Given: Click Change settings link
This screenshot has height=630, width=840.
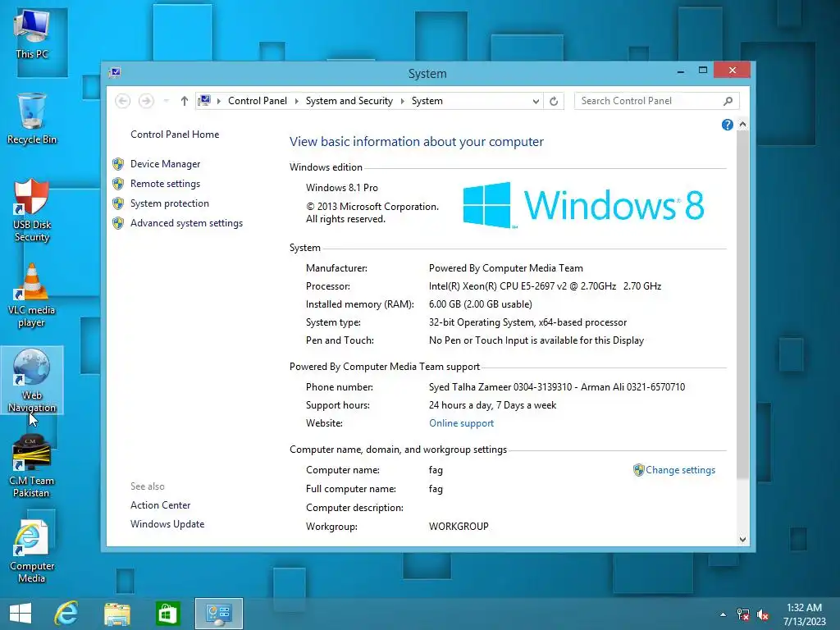Looking at the screenshot, I should coord(680,470).
